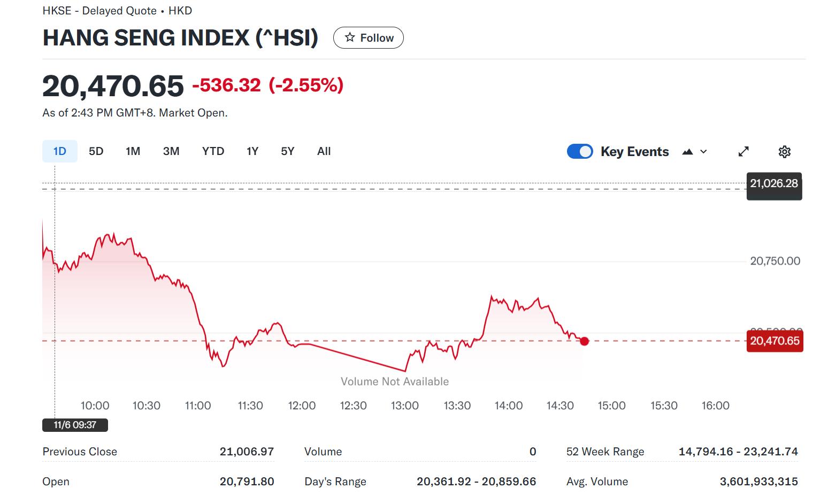
Task: Click the 10:00 time axis label
Action: pyautogui.click(x=95, y=406)
